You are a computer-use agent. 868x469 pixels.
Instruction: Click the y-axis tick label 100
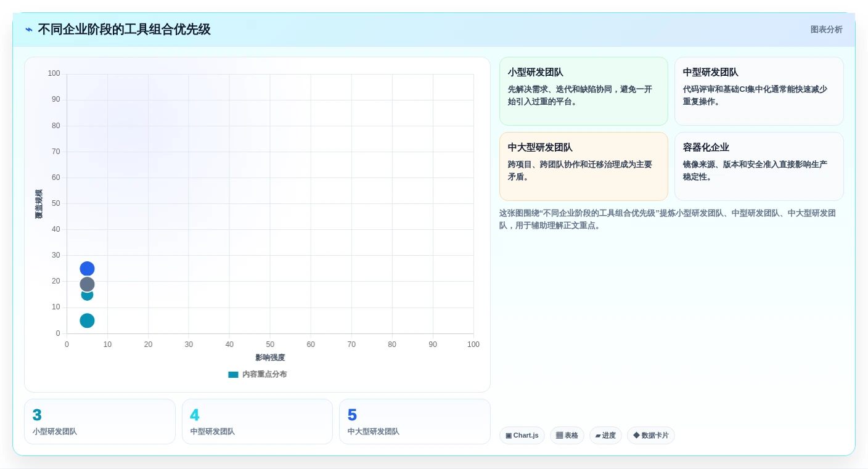(x=54, y=73)
